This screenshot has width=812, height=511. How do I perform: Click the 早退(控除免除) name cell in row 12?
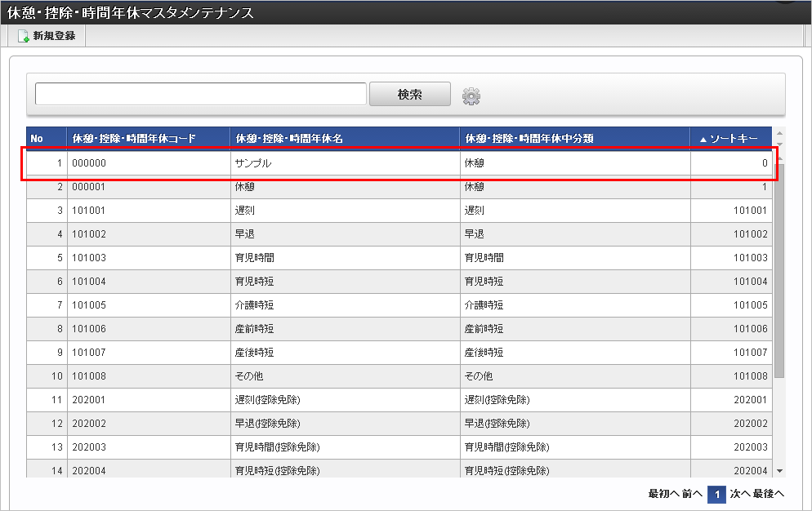(345, 424)
